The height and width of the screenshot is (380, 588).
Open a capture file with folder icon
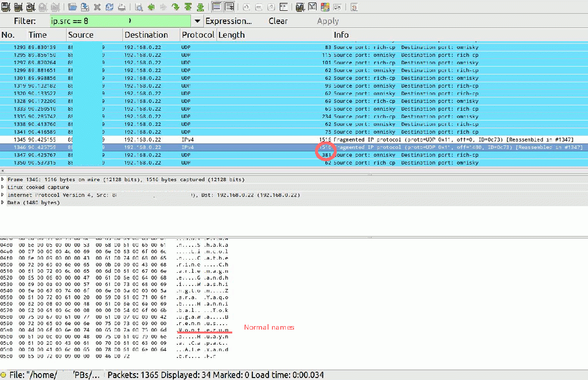tap(73, 7)
